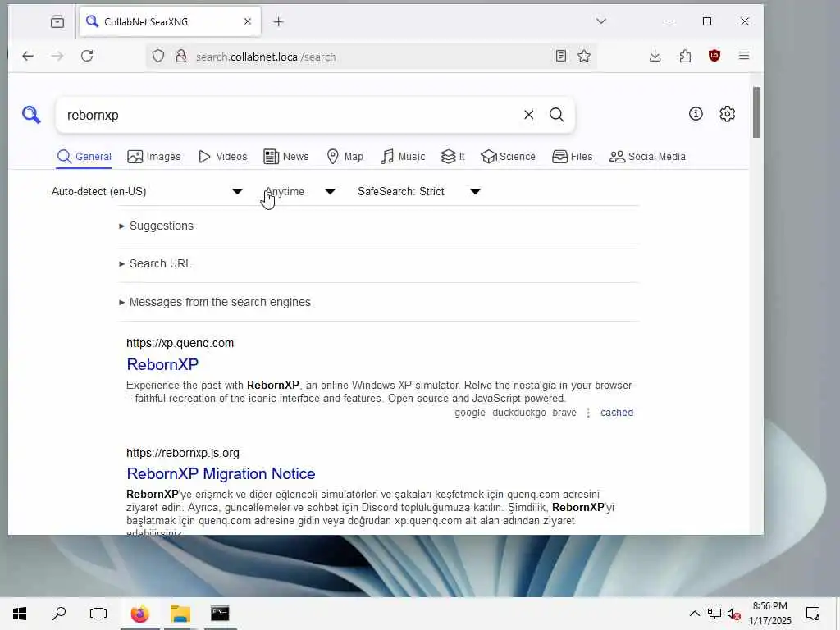Expand the Search URL section

click(x=155, y=263)
